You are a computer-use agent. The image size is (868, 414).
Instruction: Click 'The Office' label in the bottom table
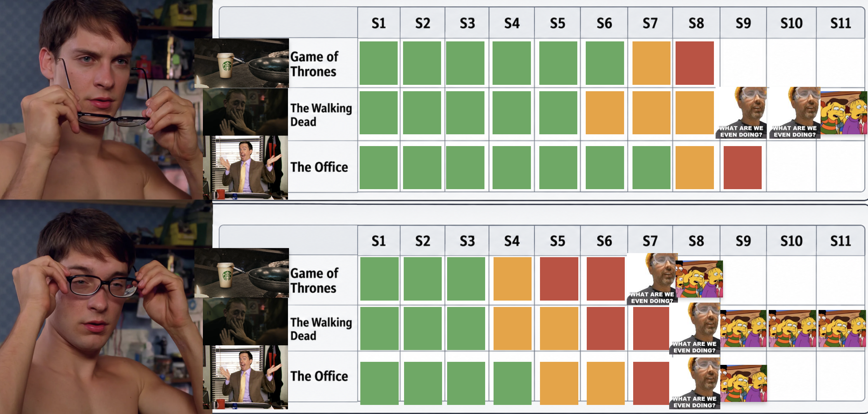click(x=319, y=376)
